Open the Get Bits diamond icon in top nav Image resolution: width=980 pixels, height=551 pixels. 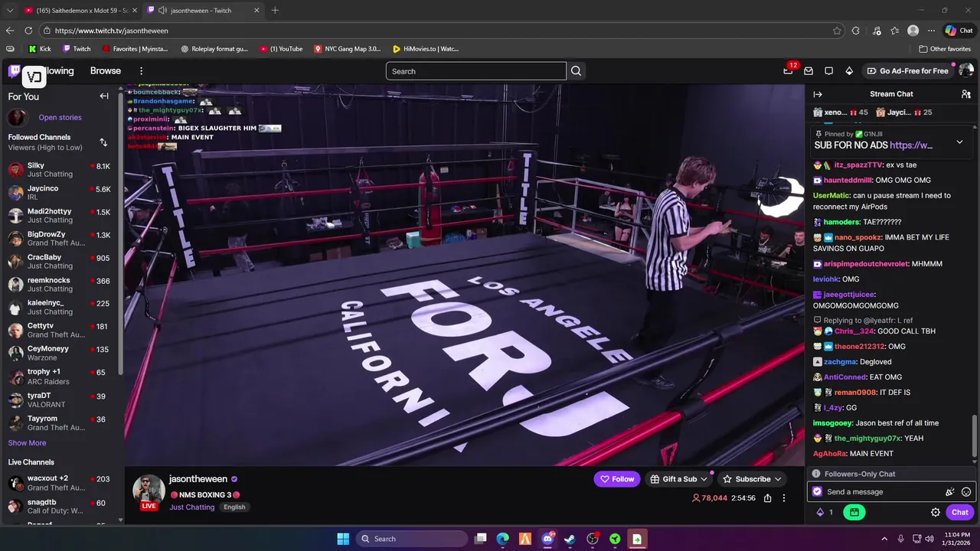849,70
